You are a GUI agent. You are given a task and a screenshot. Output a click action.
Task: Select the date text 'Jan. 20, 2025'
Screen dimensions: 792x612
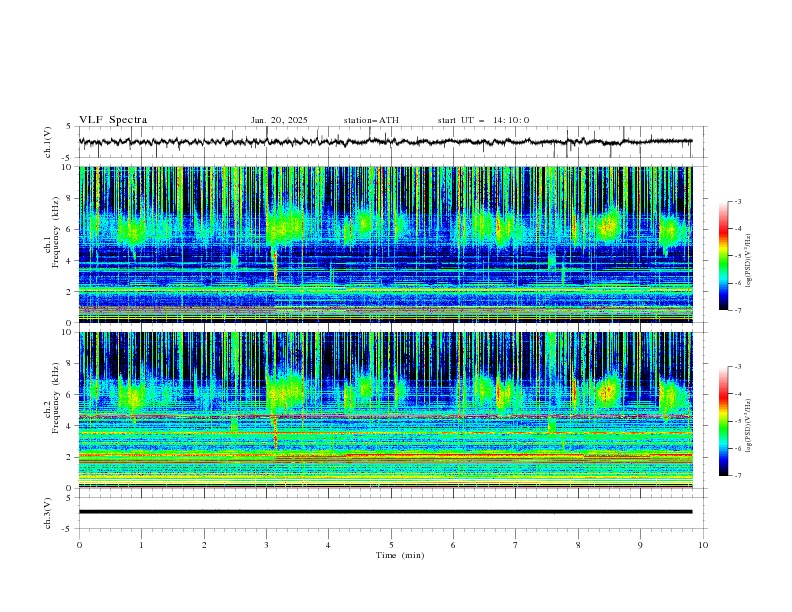click(x=279, y=120)
